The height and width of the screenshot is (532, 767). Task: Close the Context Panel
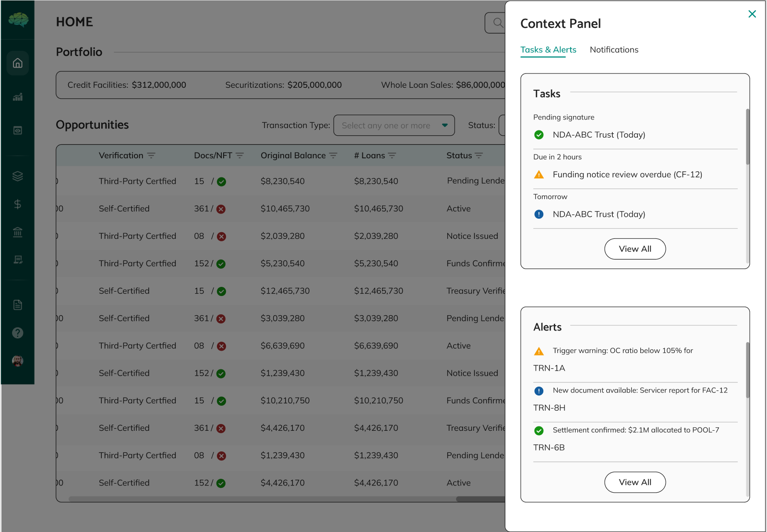[x=752, y=14]
